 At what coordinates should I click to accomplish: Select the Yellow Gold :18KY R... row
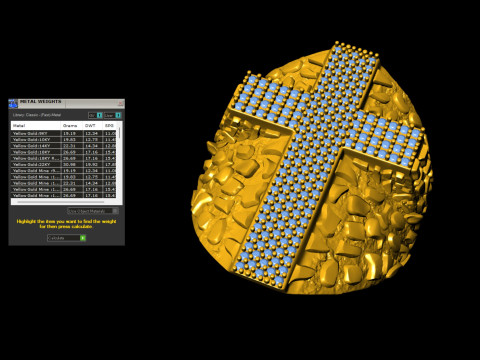coord(64,158)
